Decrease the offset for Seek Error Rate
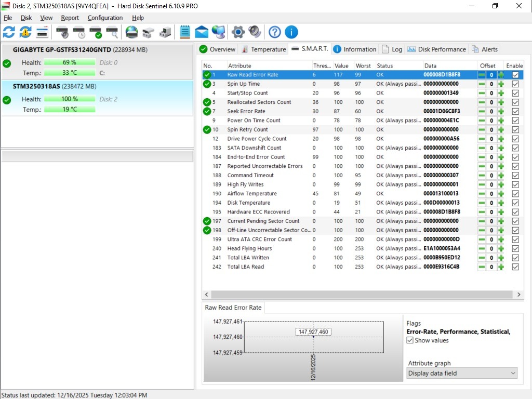Screen dimensions: 532x399 [x=482, y=111]
